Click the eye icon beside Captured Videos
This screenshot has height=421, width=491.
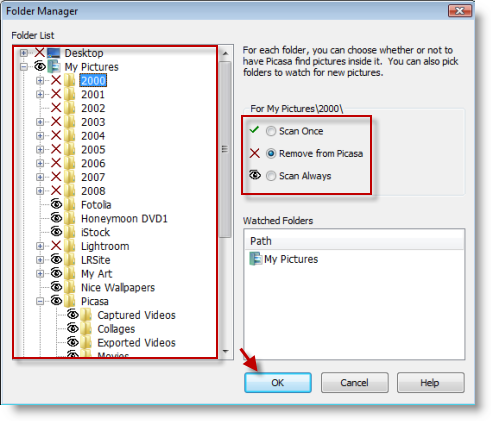coord(73,314)
